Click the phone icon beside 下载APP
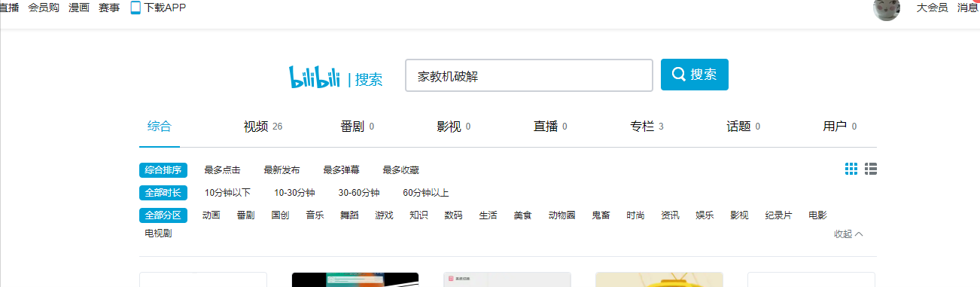The height and width of the screenshot is (287, 980). point(135,8)
